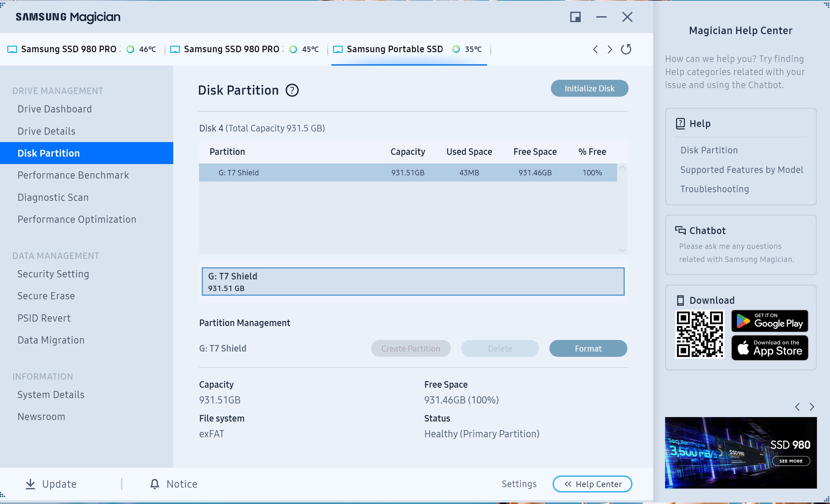
Task: Click SEE MORE on SSD 980 banner
Action: click(x=791, y=461)
